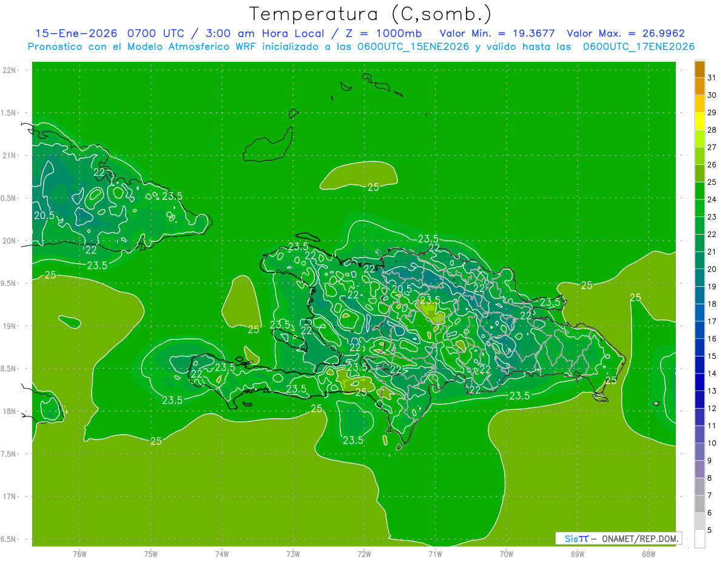This screenshot has height=562, width=728.
Task: Click the '25' label on the oval contour north of Haiti
Action: point(373,187)
